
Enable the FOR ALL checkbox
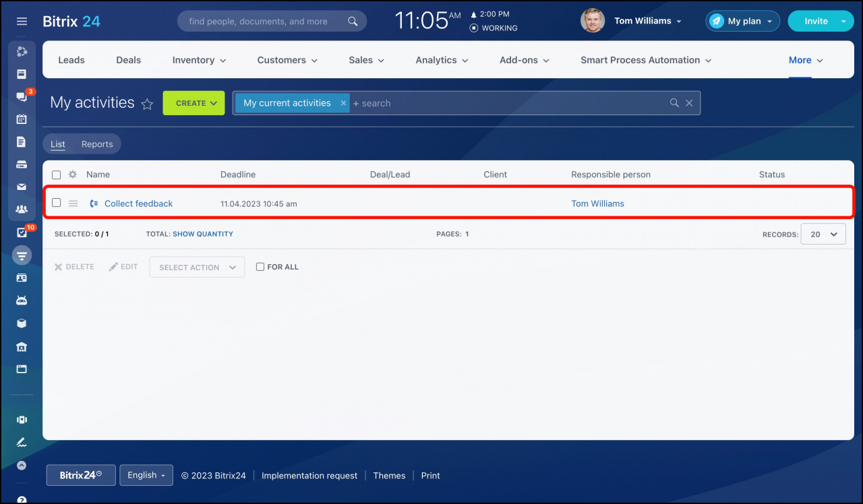click(260, 267)
